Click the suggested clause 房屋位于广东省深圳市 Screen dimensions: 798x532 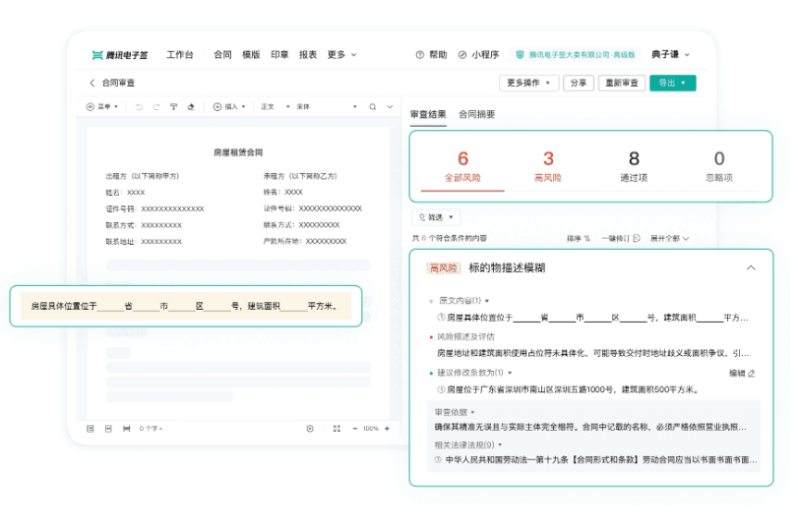[x=568, y=389]
